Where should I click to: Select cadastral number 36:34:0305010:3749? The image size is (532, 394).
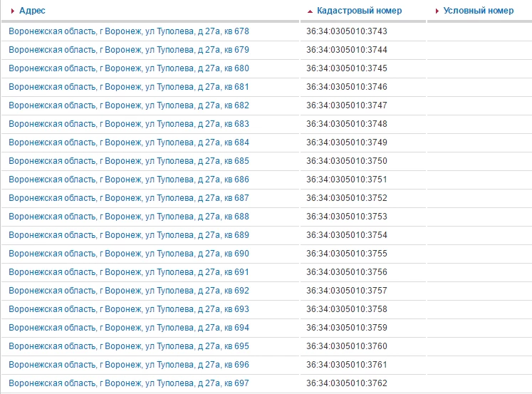point(347,142)
